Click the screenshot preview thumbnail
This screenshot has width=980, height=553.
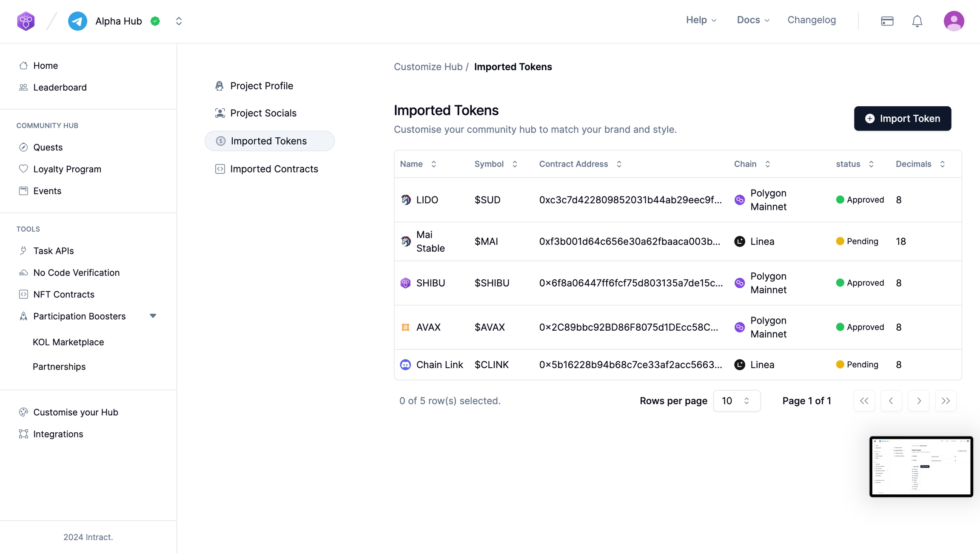[x=921, y=466]
